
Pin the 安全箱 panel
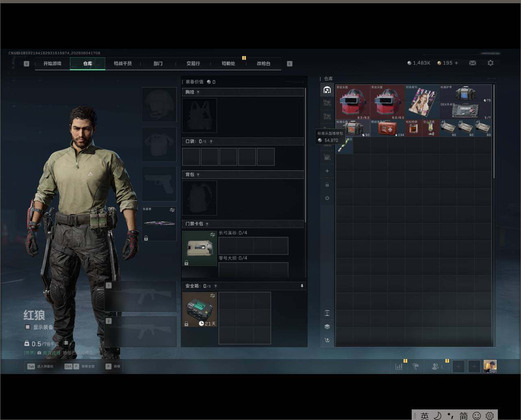point(302,286)
